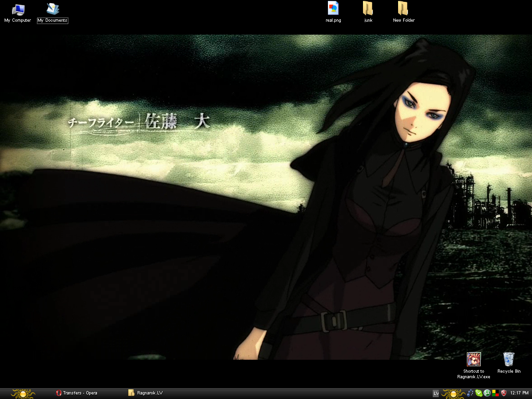Image resolution: width=532 pixels, height=399 pixels.
Task: Click the LV language indicator in the taskbar
Action: (436, 393)
